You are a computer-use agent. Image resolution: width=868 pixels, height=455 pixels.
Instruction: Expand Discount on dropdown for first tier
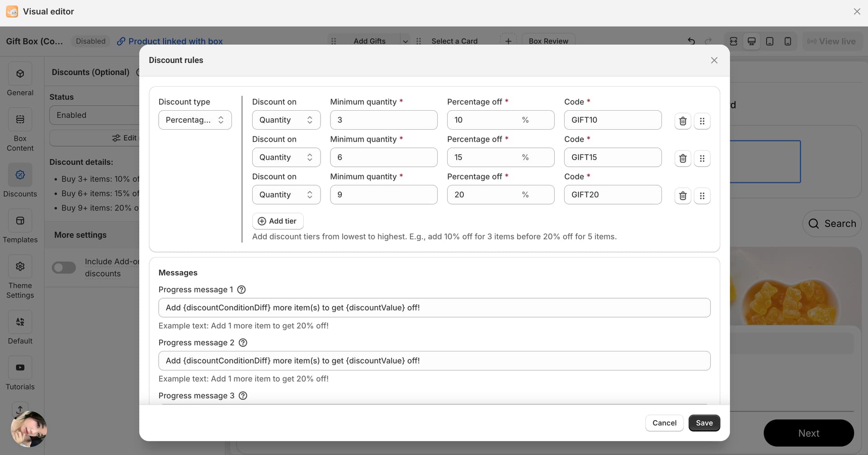[286, 120]
